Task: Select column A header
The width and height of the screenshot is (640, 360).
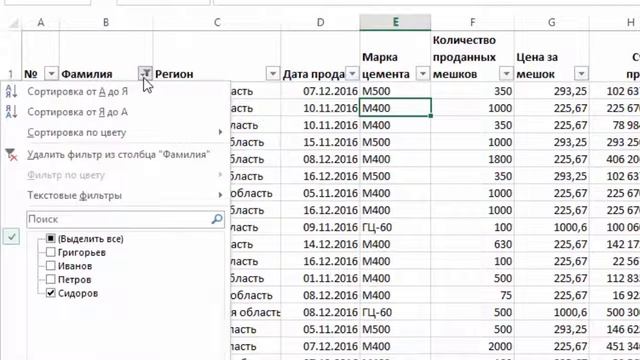Action: point(41,23)
